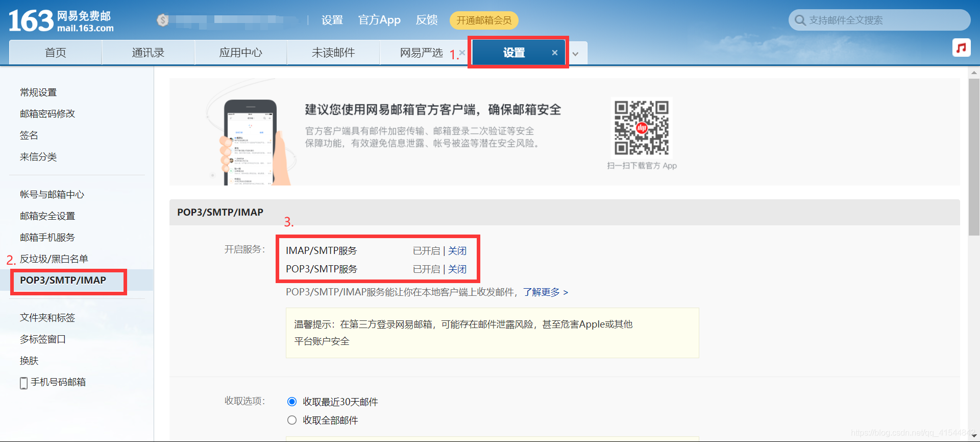Switch to the 首页 tab
The height and width of the screenshot is (442, 980).
click(56, 53)
